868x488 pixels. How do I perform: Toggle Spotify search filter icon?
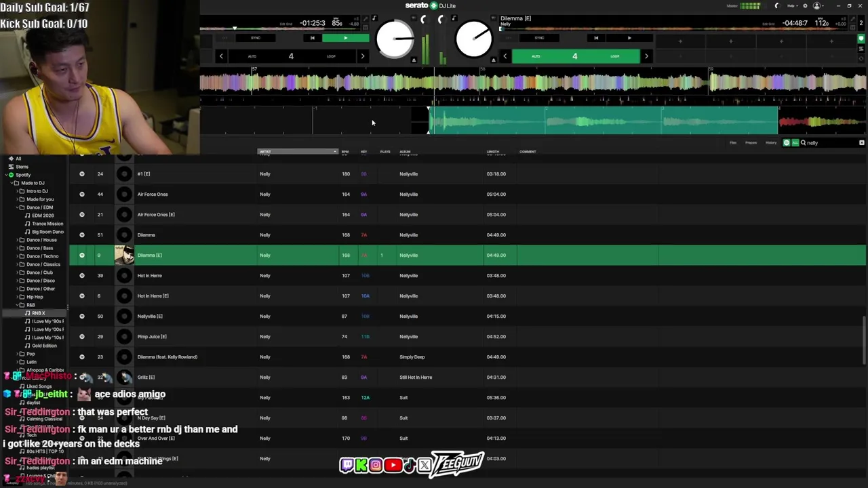[787, 143]
